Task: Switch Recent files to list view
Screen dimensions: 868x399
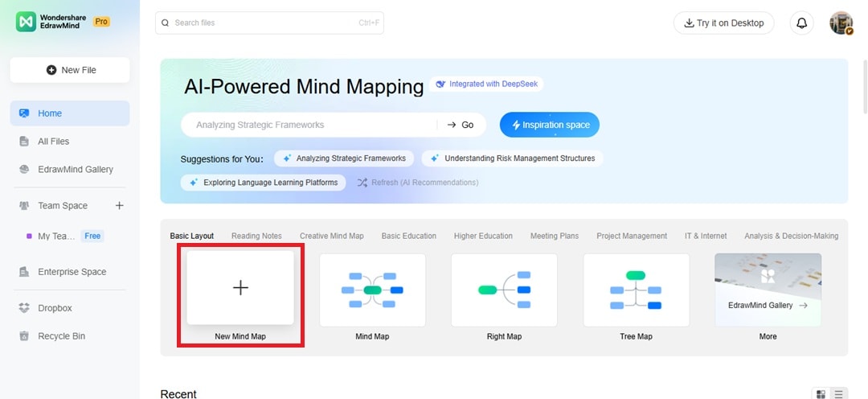Action: 839,394
